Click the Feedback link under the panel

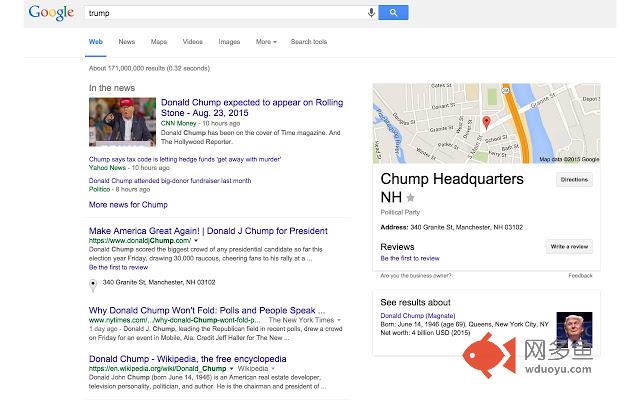point(580,276)
